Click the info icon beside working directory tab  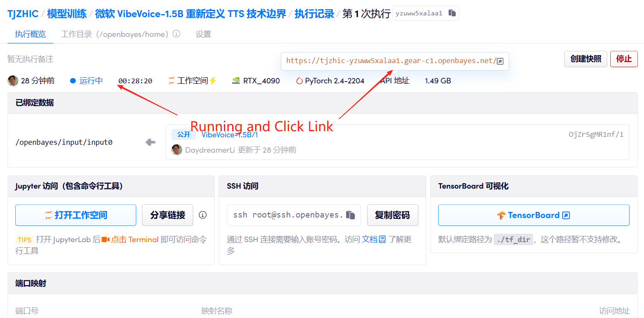[x=177, y=34]
